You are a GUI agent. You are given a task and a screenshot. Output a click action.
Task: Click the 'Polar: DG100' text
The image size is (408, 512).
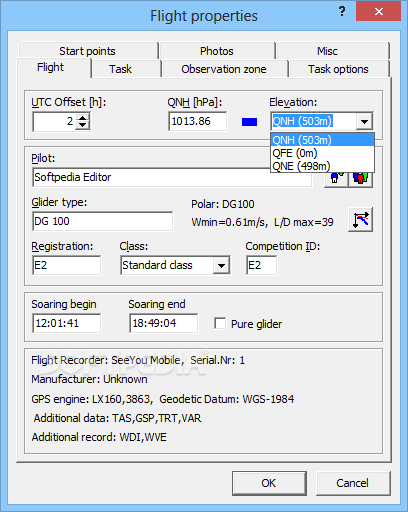(x=223, y=204)
